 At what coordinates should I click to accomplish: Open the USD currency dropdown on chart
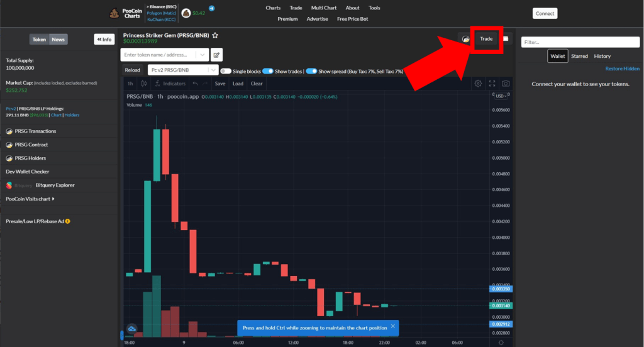point(501,96)
